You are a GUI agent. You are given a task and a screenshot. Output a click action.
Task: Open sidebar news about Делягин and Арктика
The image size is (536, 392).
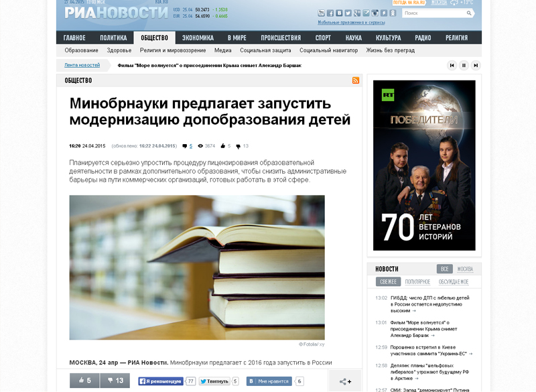pyautogui.click(x=430, y=372)
